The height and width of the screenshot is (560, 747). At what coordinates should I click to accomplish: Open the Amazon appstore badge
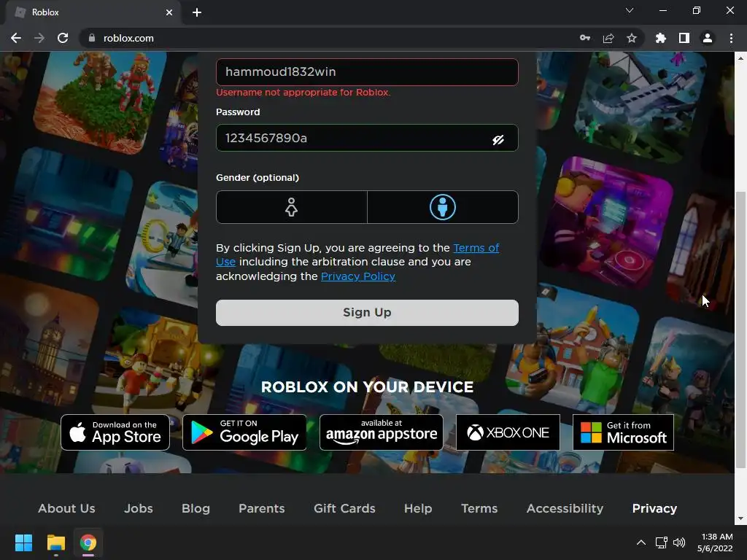[x=382, y=432]
